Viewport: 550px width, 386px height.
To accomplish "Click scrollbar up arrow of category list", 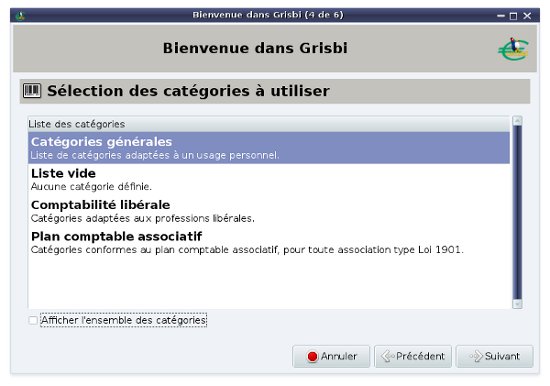I will pyautogui.click(x=517, y=121).
